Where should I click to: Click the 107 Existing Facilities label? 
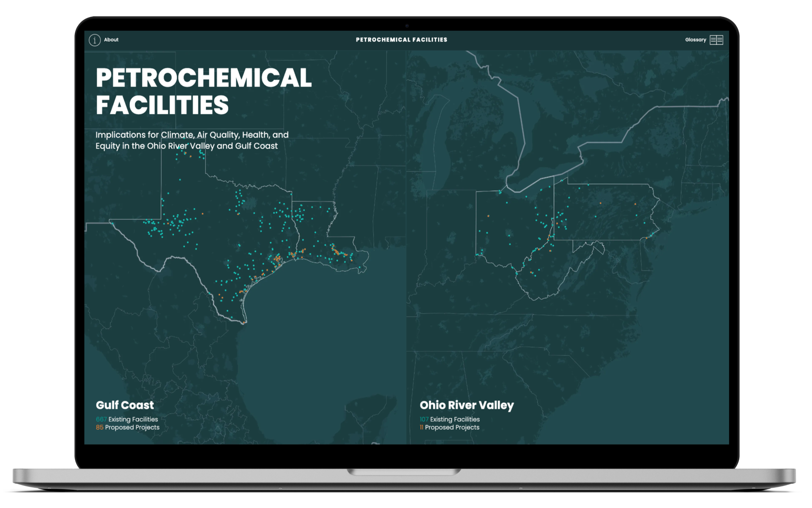pyautogui.click(x=450, y=419)
